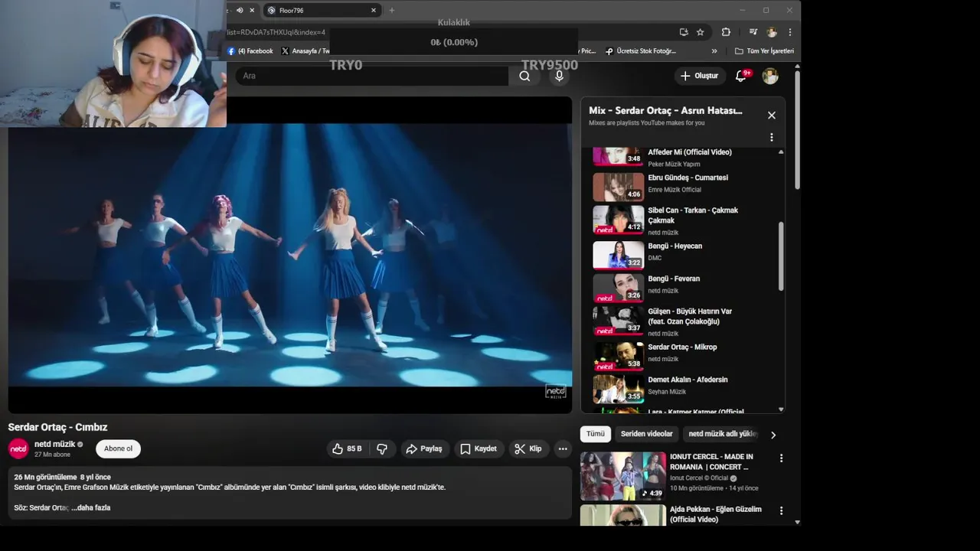Open options for the Ajda Pekkan video

point(781,510)
